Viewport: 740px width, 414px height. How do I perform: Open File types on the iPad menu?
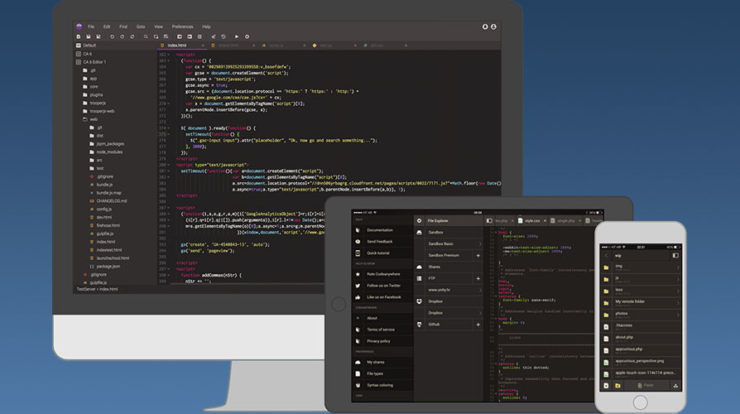pos(375,373)
